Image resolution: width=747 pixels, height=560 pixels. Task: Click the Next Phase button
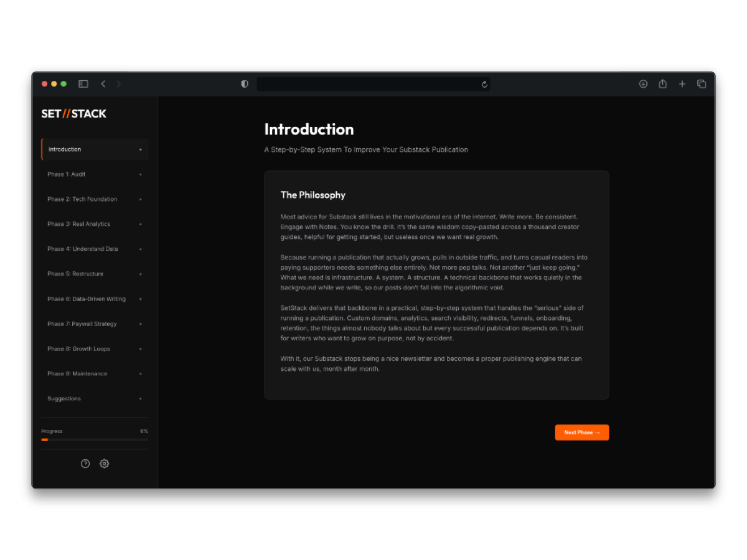[581, 432]
